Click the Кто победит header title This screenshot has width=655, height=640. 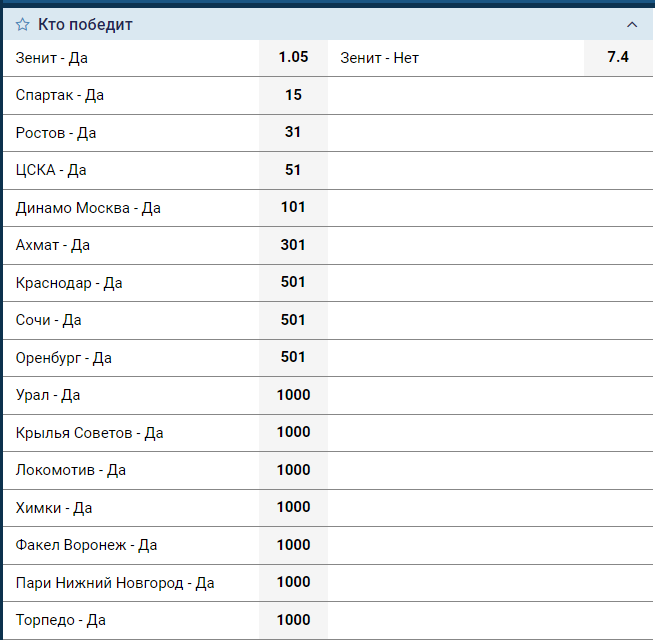click(x=85, y=24)
